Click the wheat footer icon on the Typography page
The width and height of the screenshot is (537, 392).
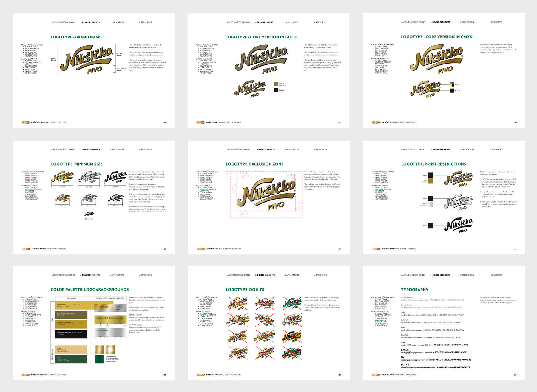[x=376, y=375]
